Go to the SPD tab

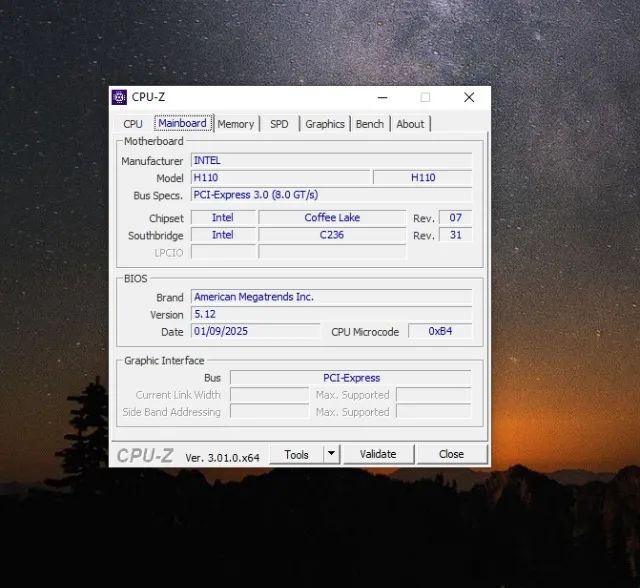pos(279,124)
